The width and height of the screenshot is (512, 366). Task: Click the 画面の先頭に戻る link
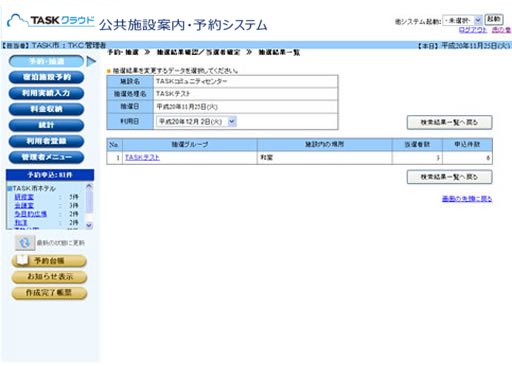pos(467,199)
